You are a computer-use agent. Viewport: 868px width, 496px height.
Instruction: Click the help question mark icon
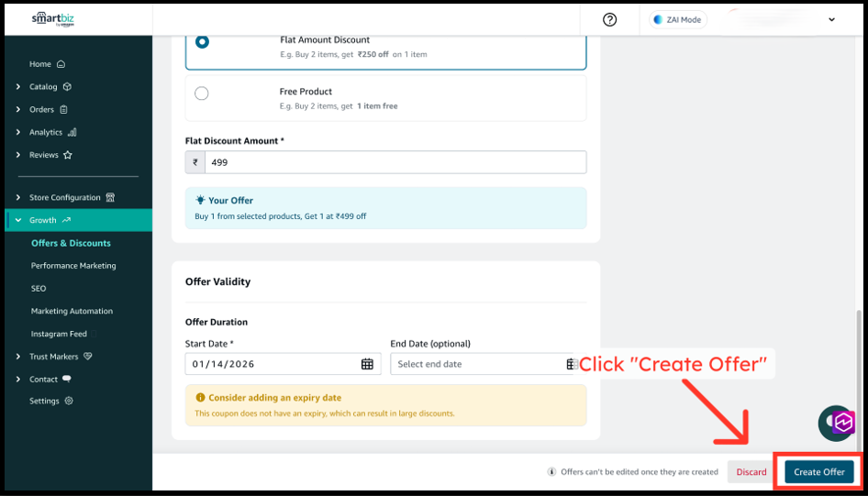pos(610,20)
